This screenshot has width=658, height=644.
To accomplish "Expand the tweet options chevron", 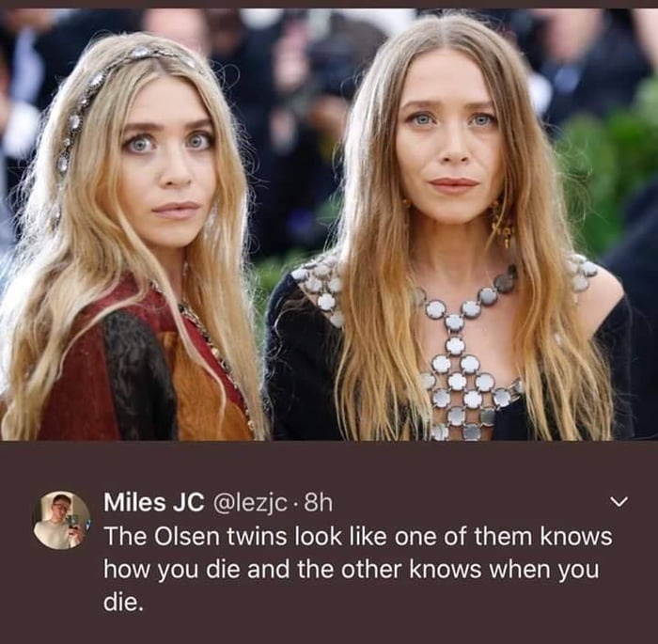I will click(x=619, y=502).
